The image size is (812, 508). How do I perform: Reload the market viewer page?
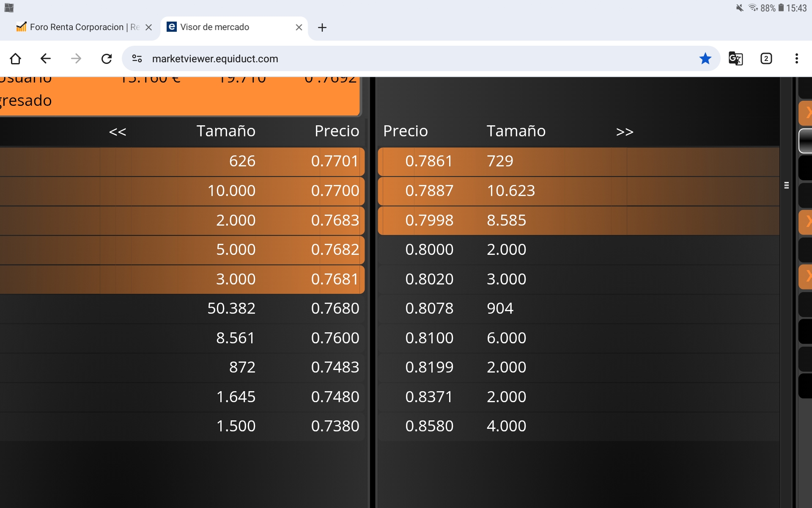(107, 58)
